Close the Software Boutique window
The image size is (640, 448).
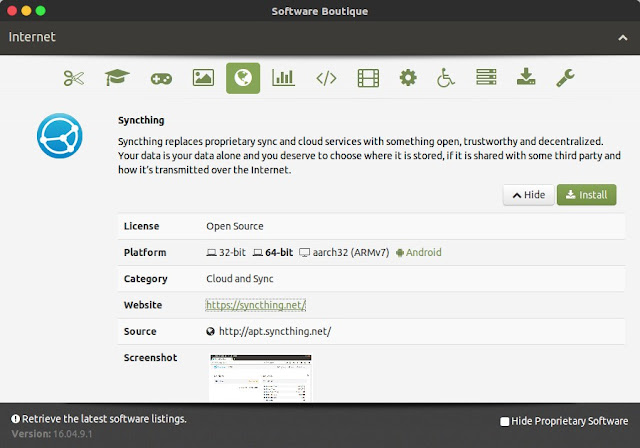12,11
